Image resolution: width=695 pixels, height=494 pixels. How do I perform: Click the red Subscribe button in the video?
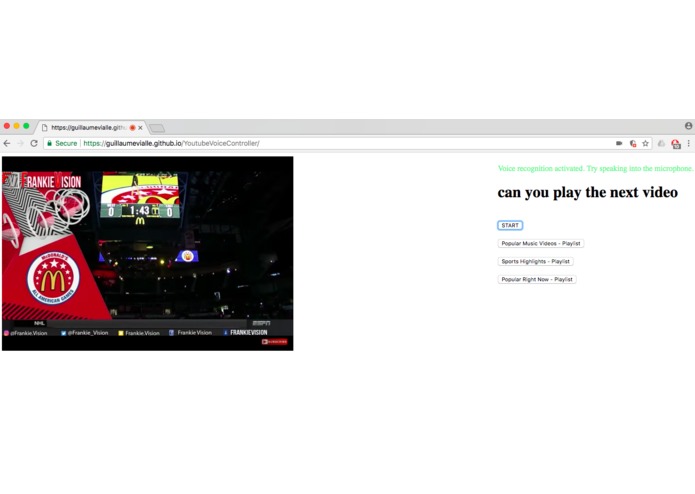tap(274, 342)
